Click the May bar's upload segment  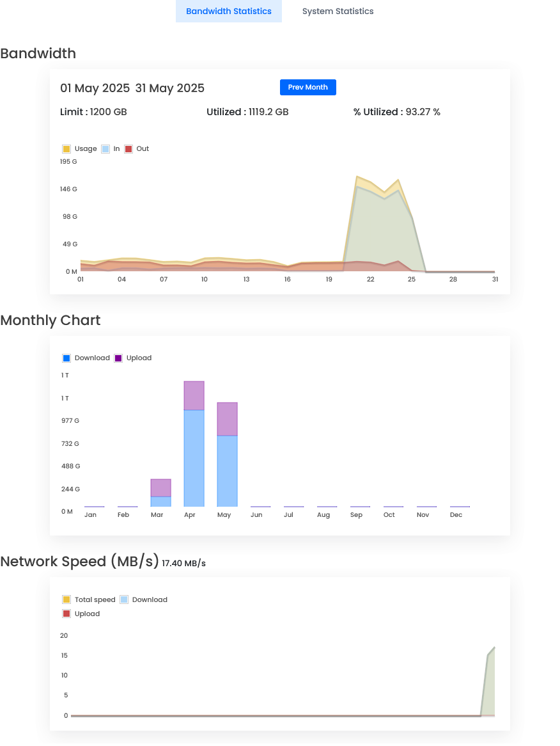[227, 418]
